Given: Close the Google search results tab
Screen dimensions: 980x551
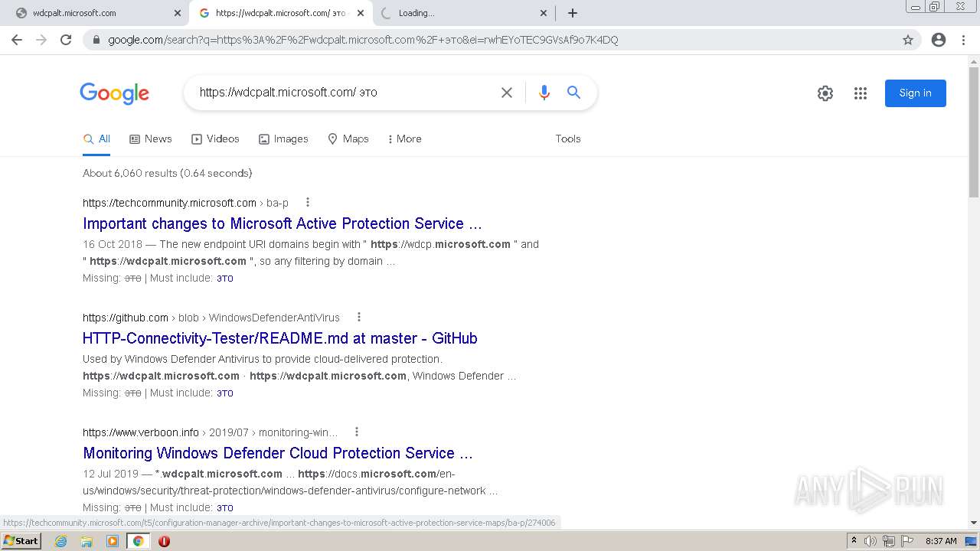Looking at the screenshot, I should (361, 13).
